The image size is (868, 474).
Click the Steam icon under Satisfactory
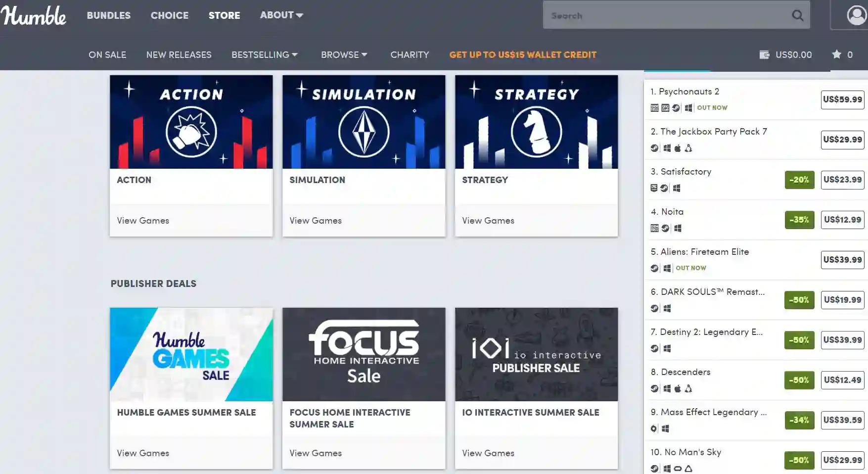click(x=664, y=188)
